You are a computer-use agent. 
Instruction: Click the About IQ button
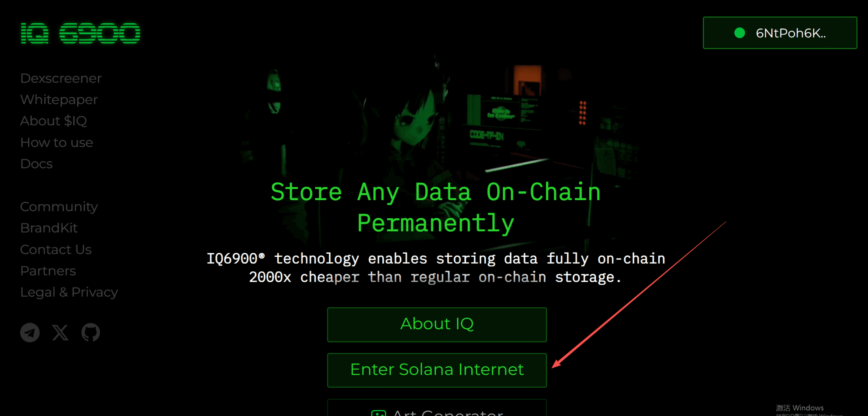437,324
